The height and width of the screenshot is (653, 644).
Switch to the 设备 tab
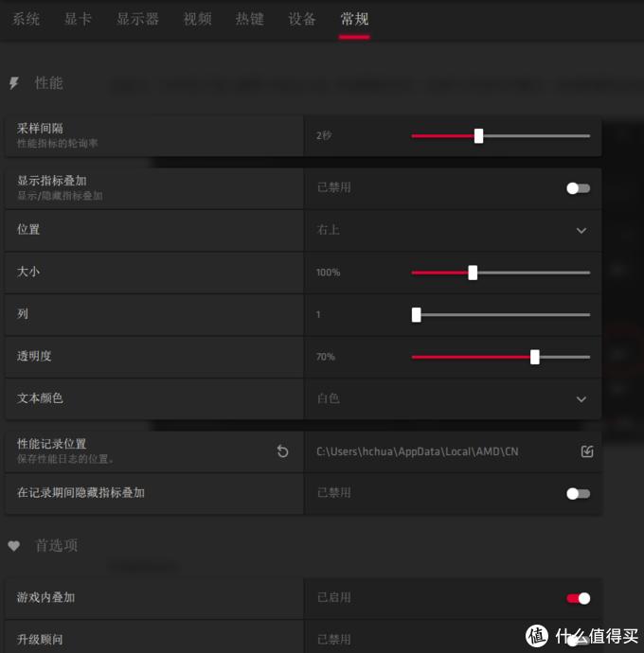point(302,19)
